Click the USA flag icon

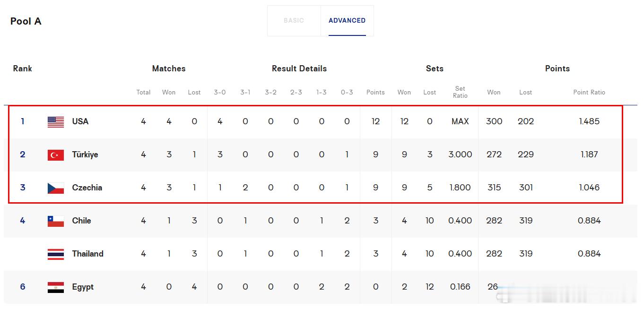coord(56,122)
